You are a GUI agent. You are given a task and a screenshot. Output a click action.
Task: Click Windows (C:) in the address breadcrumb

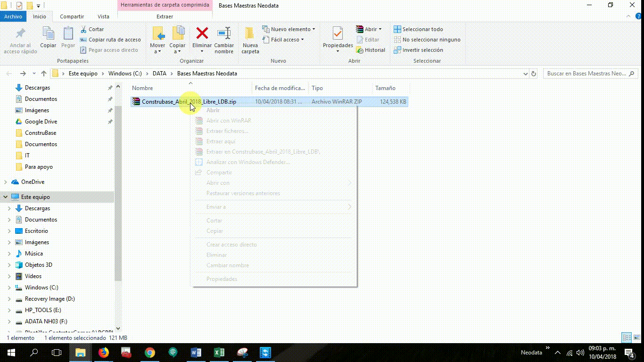125,74
